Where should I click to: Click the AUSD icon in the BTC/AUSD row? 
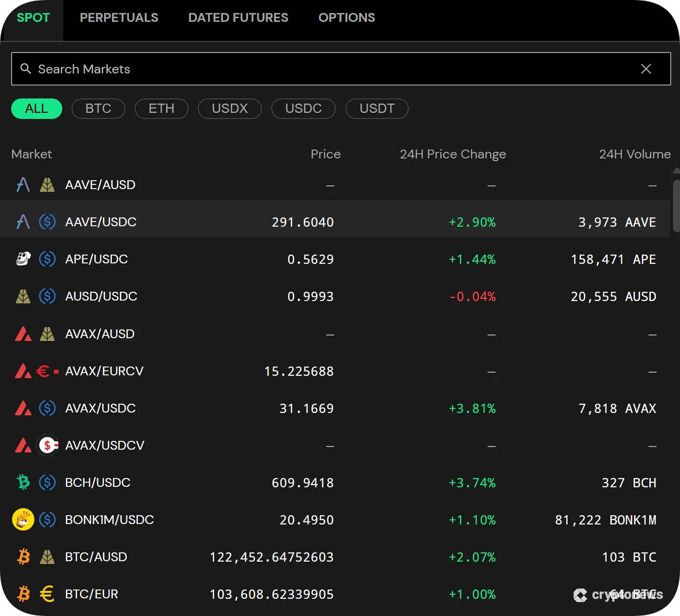coord(47,557)
